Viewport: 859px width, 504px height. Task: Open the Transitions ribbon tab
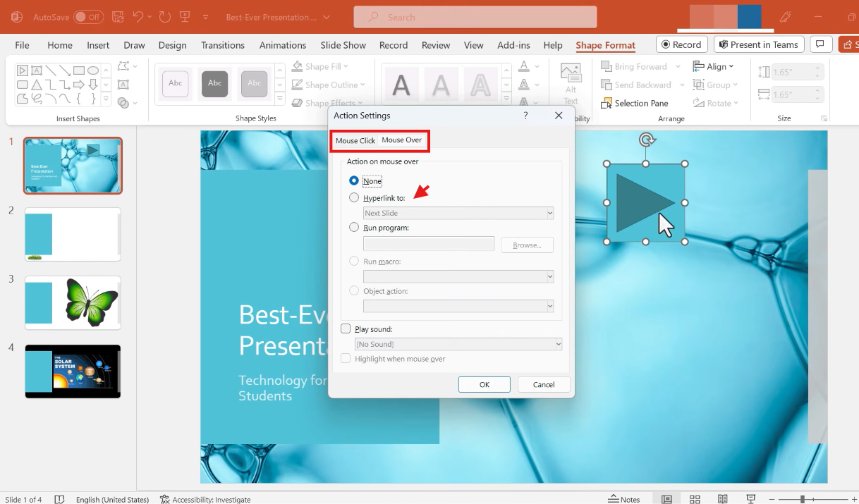[x=223, y=45]
